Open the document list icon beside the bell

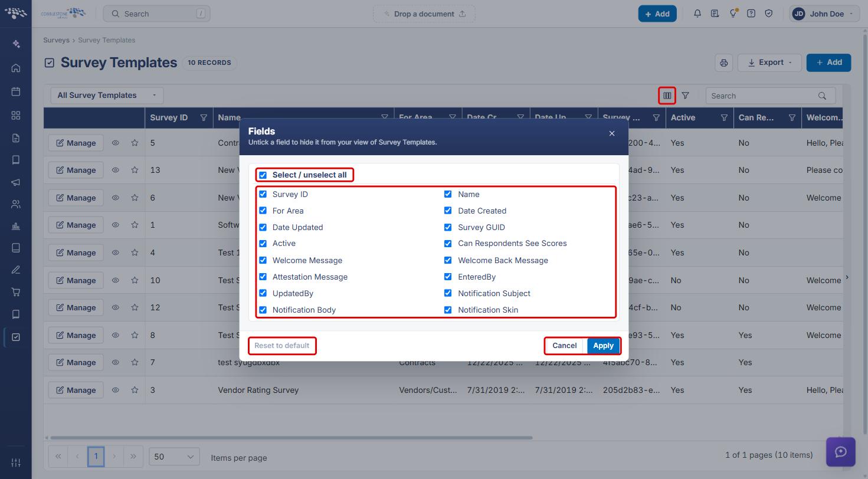(x=715, y=14)
